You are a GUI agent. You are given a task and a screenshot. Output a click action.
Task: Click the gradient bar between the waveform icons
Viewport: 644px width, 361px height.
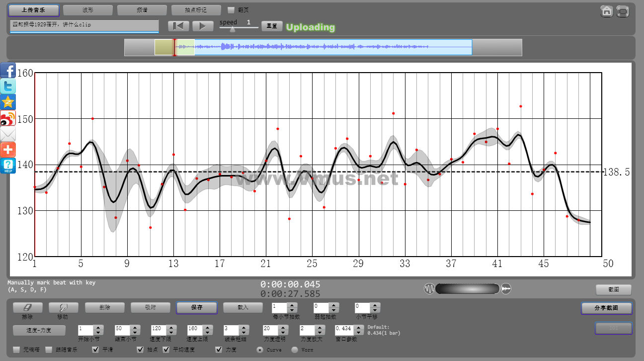468,288
